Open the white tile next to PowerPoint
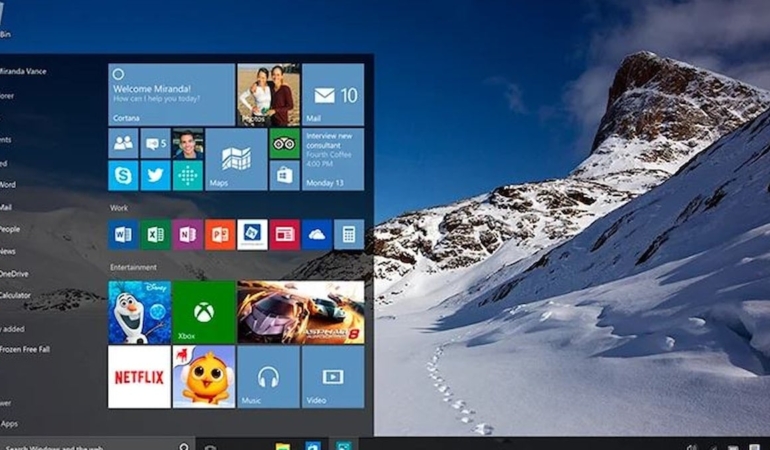The image size is (770, 450). pos(252,234)
